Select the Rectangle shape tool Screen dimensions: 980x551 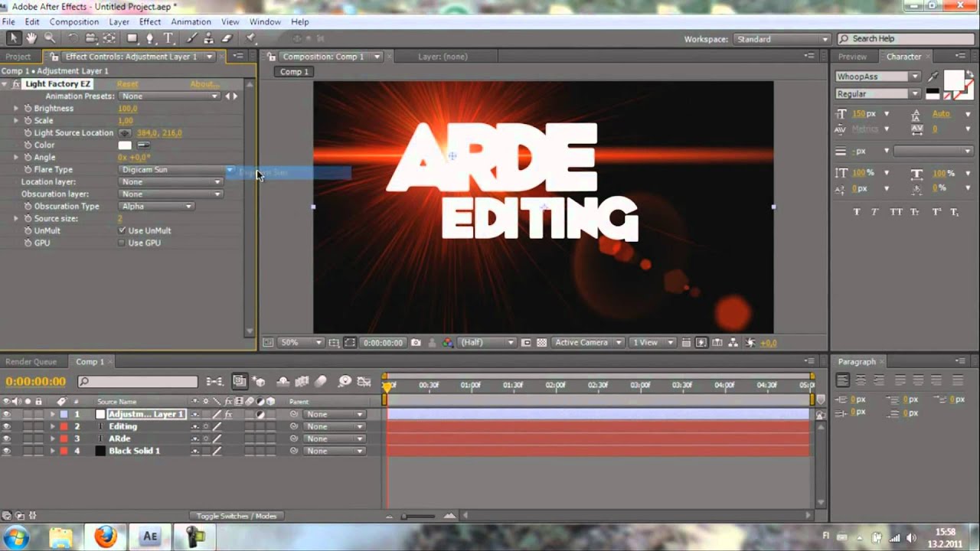click(x=132, y=38)
